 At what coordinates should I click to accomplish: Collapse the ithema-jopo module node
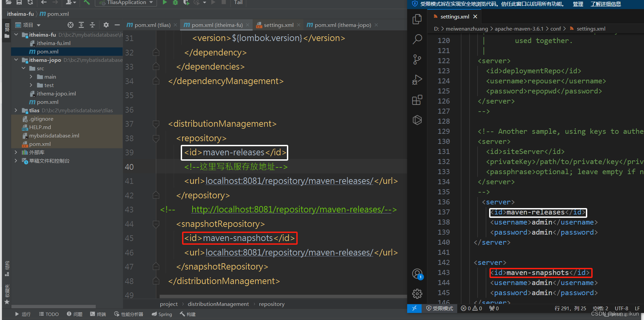point(16,60)
